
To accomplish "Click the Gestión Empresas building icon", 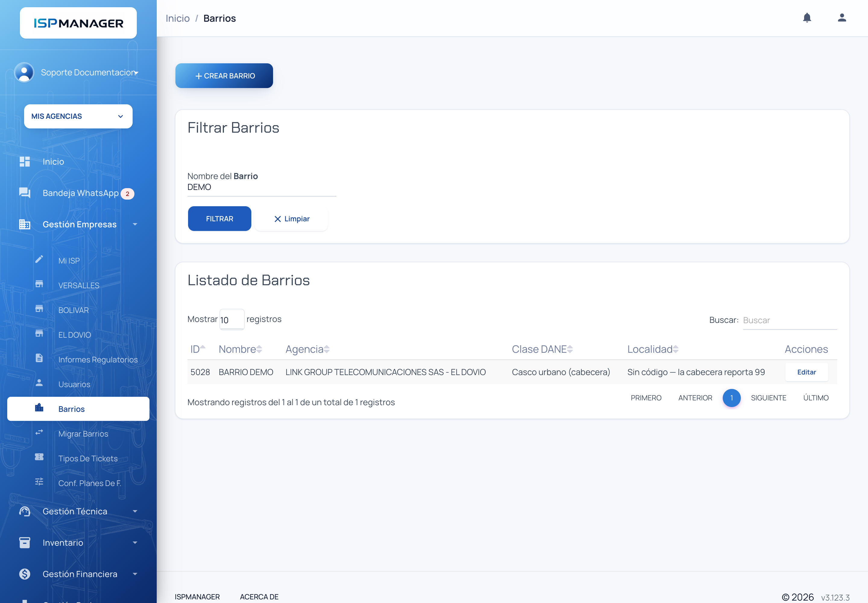I will [24, 224].
